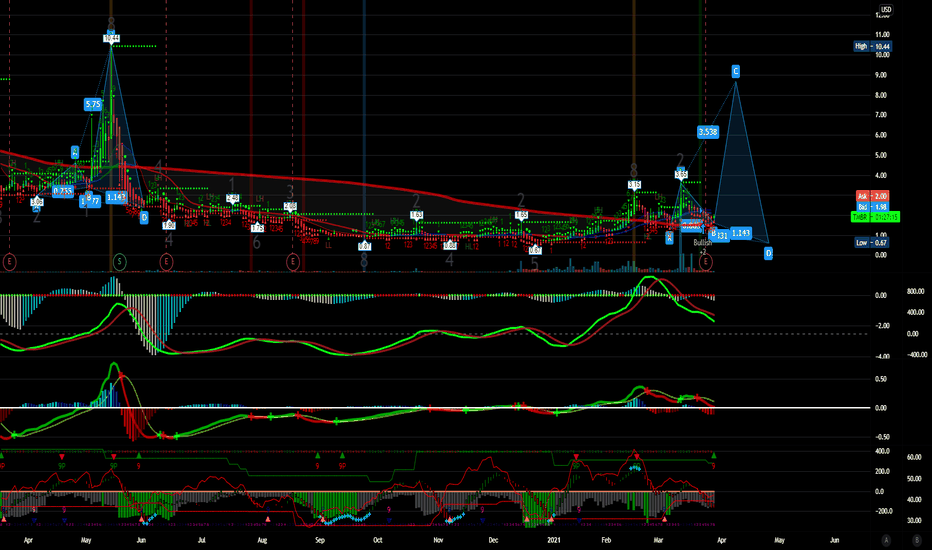
Task: Click the 2.48 price label in July
Action: [232, 198]
